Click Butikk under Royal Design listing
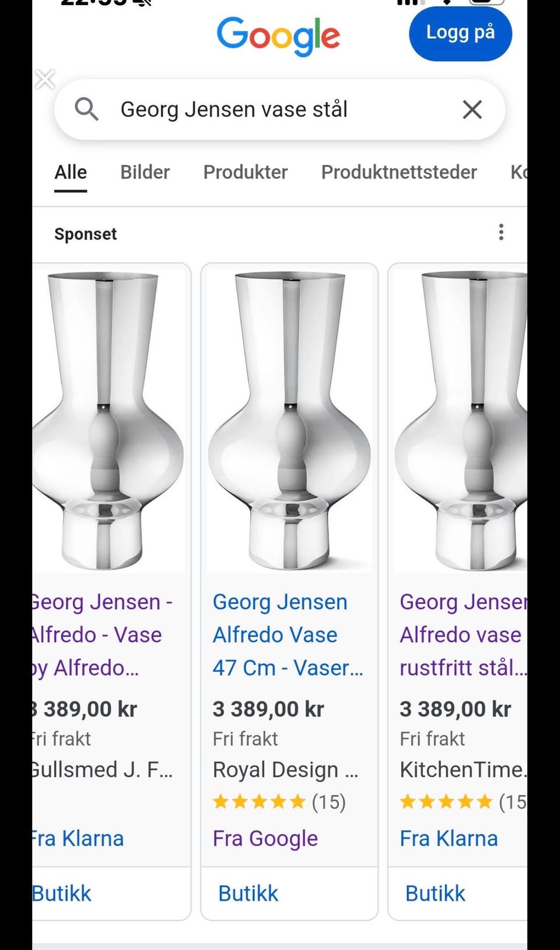 point(249,893)
